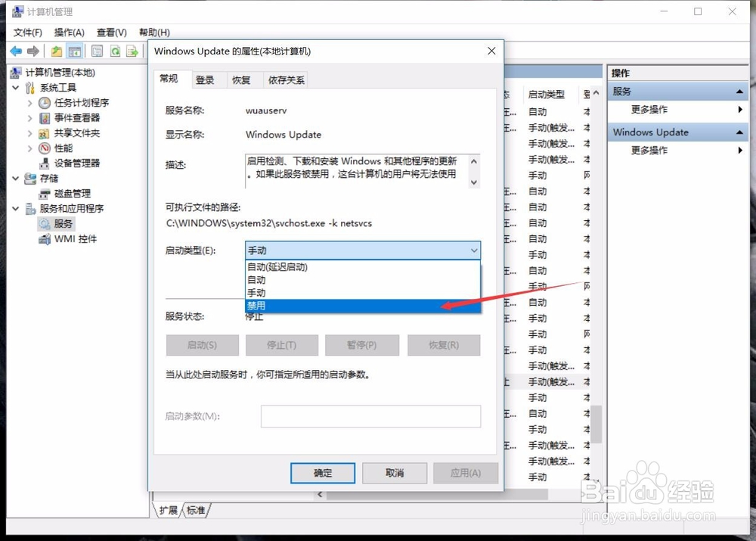Screen dimensions: 756x541
Task: Click the 暂停(P) service button
Action: [361, 346]
